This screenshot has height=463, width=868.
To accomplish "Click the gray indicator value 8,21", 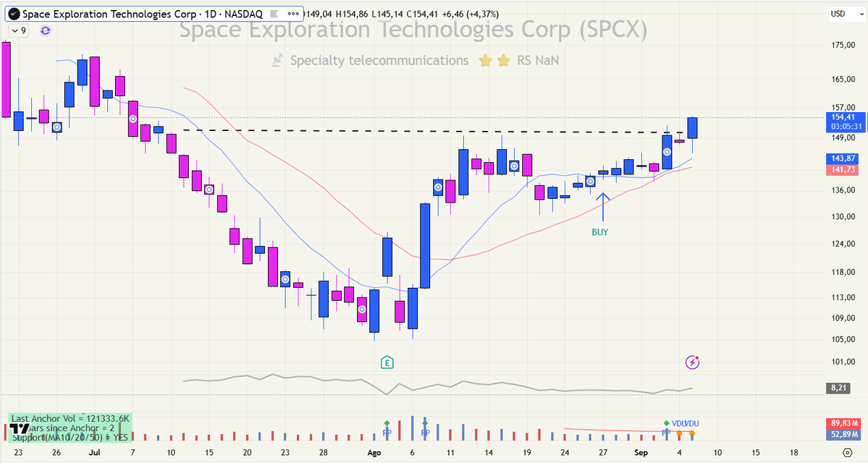I will point(838,388).
